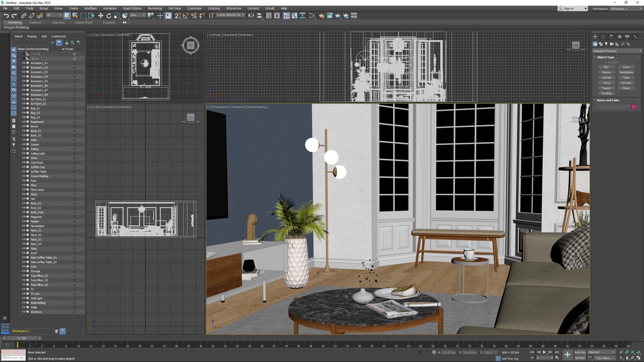Open the Material Editor icon

[x=312, y=15]
